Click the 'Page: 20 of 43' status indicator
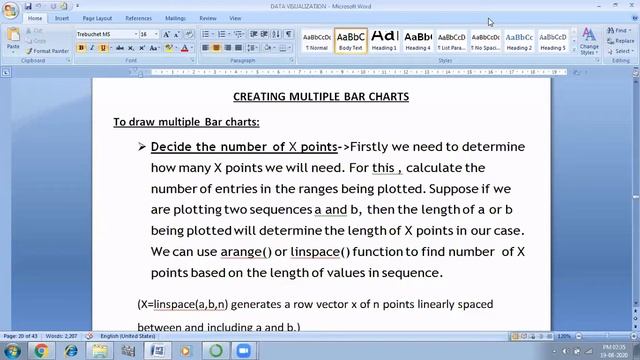The height and width of the screenshot is (360, 640). 20,336
